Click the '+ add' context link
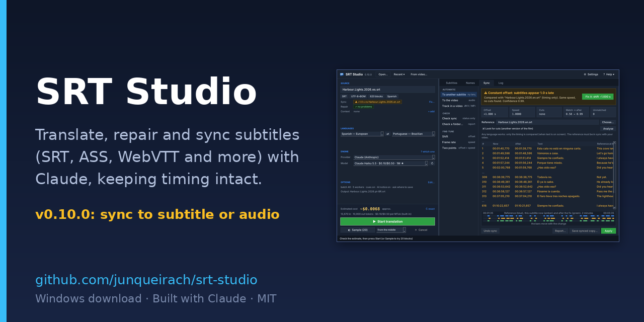644x322 pixels. pyautogui.click(x=431, y=111)
